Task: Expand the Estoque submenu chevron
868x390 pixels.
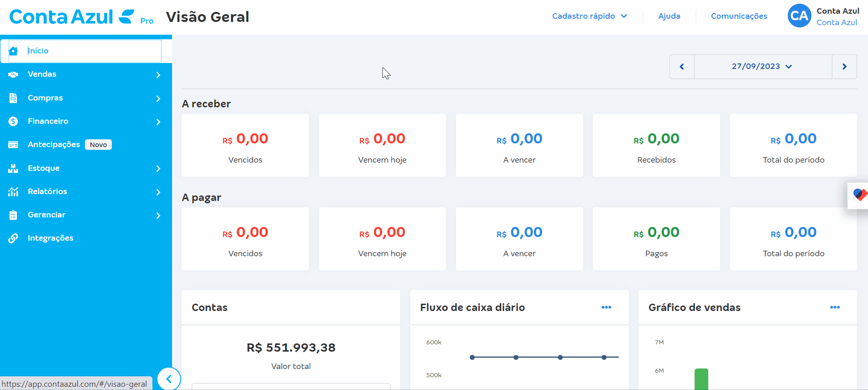Action: (158, 169)
